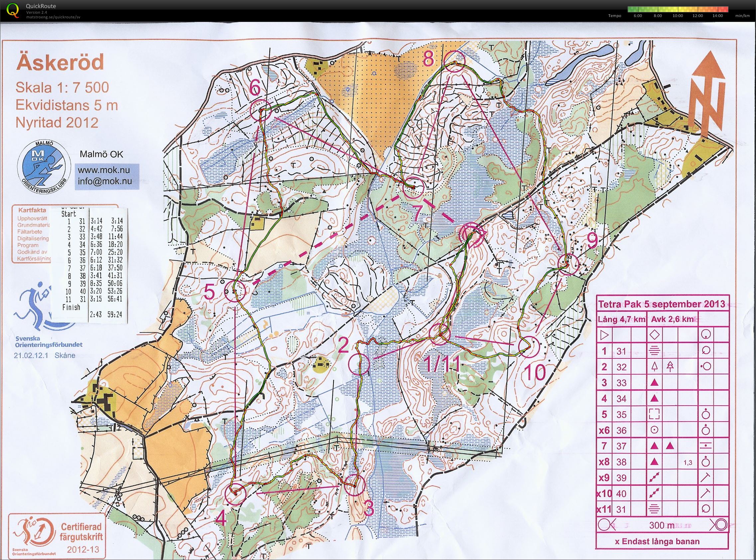Image resolution: width=756 pixels, height=560 pixels.
Task: Click control circle 2 on map
Action: [x=359, y=364]
